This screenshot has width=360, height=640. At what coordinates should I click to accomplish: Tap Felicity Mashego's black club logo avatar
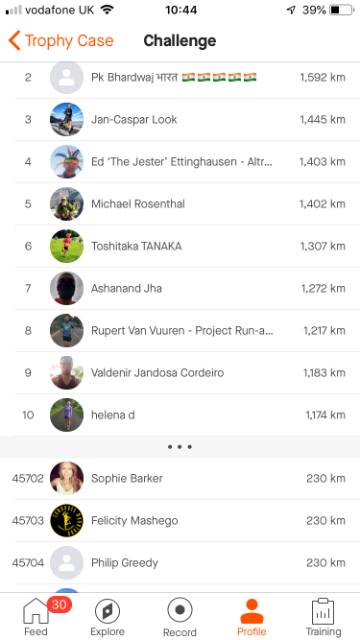(67, 520)
